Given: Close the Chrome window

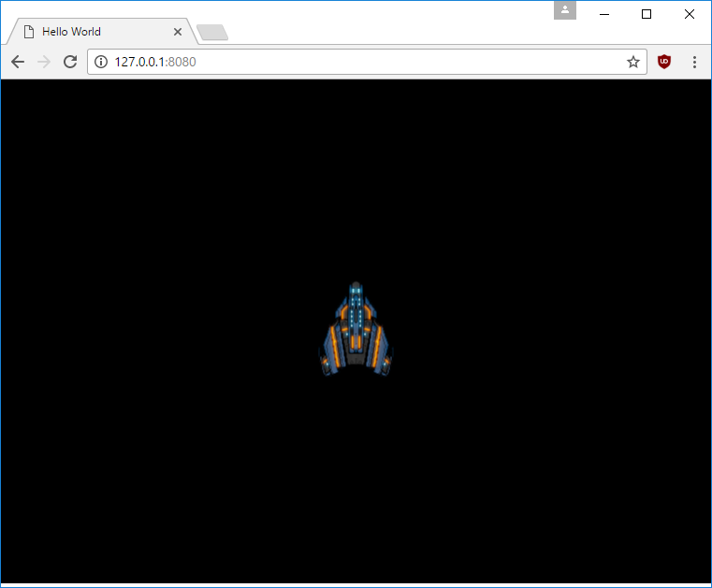Looking at the screenshot, I should click(689, 14).
